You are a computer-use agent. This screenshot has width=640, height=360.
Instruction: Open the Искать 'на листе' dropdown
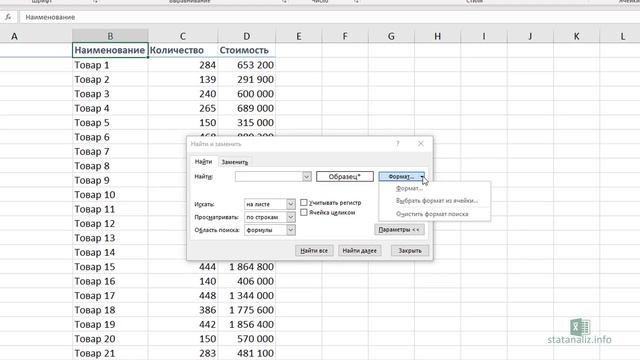291,204
